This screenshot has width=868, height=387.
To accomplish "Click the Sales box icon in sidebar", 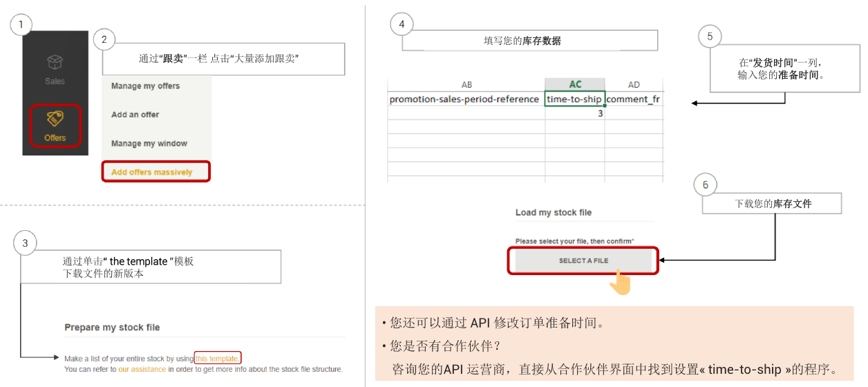I will (55, 62).
